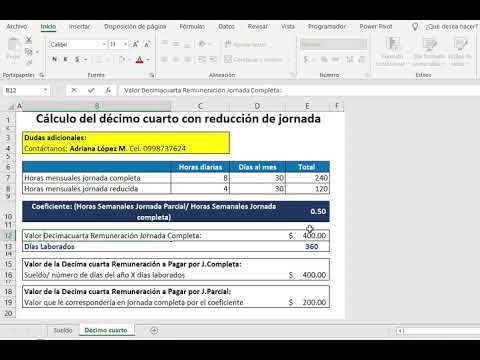
Task: Apply the thousands separator style
Action: tap(336, 60)
